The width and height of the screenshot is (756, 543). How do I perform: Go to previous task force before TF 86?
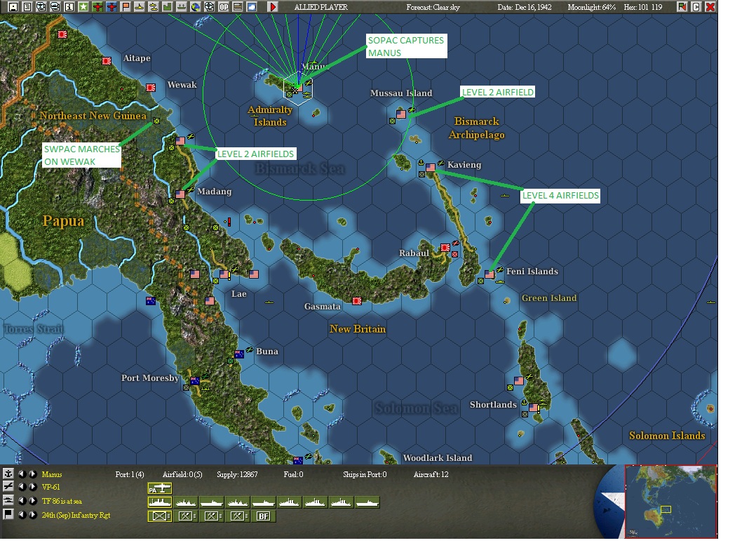point(22,501)
